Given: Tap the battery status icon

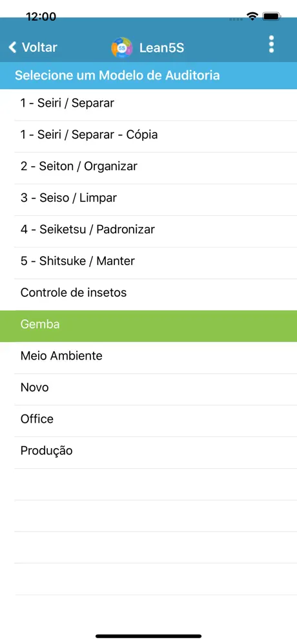Looking at the screenshot, I should click(x=272, y=16).
